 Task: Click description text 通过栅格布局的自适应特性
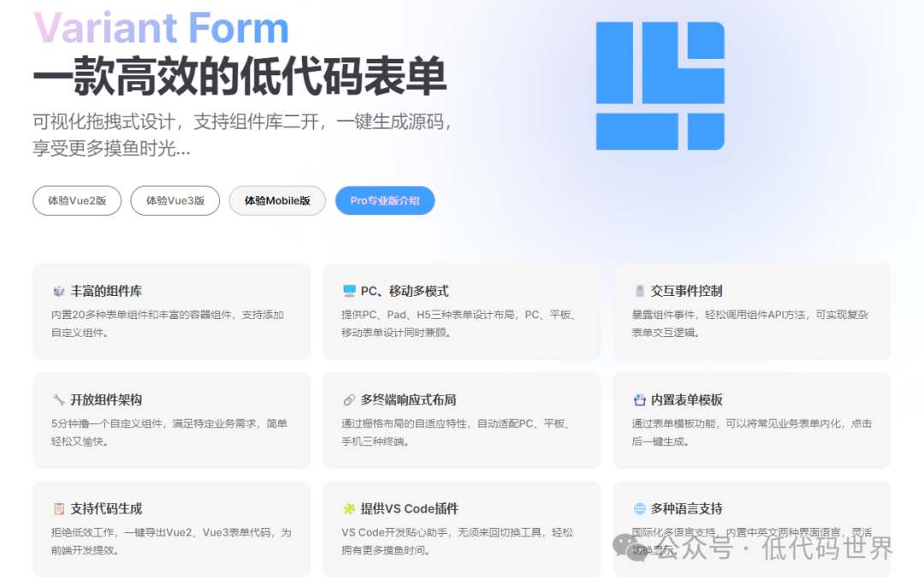point(455,432)
